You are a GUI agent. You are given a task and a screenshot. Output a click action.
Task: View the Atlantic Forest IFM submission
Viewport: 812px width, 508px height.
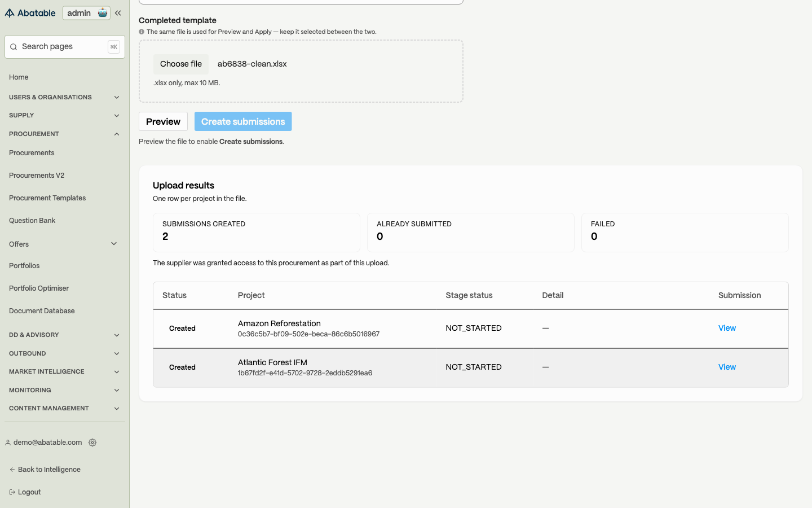pos(727,367)
